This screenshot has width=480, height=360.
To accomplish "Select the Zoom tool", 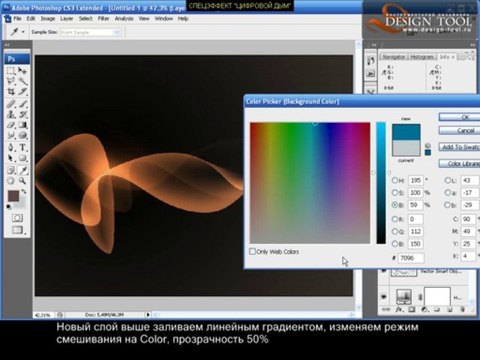I will [23, 181].
